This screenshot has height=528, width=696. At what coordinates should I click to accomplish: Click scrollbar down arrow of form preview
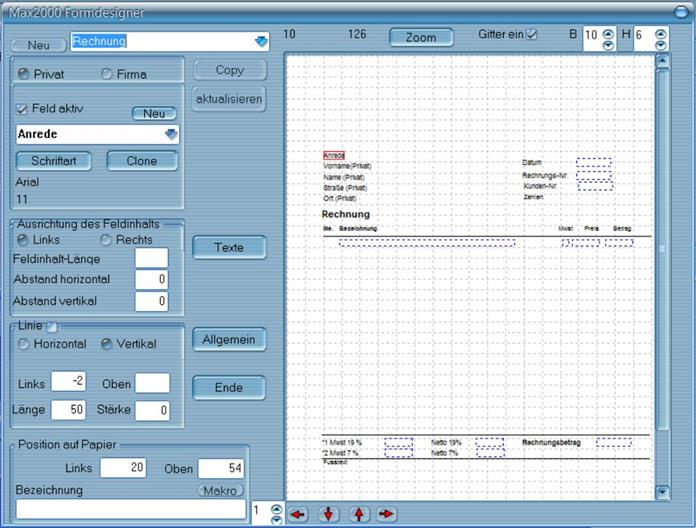[x=662, y=492]
